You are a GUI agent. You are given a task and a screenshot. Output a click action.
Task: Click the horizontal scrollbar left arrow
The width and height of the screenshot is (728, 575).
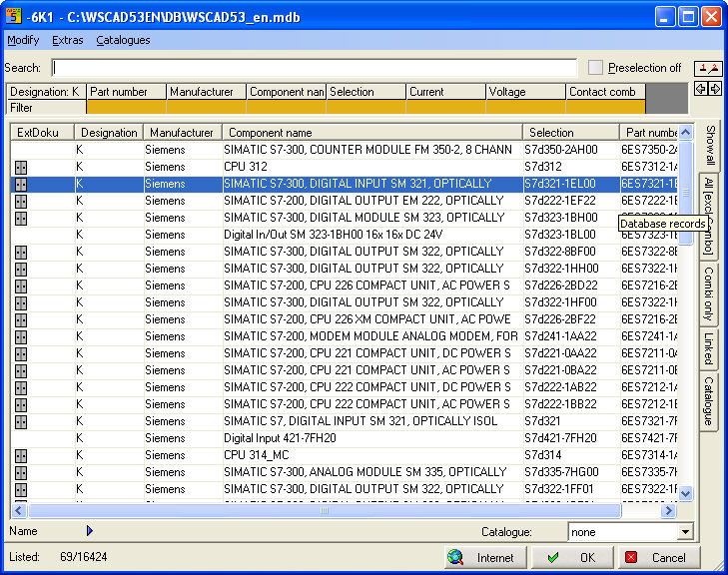(19, 511)
